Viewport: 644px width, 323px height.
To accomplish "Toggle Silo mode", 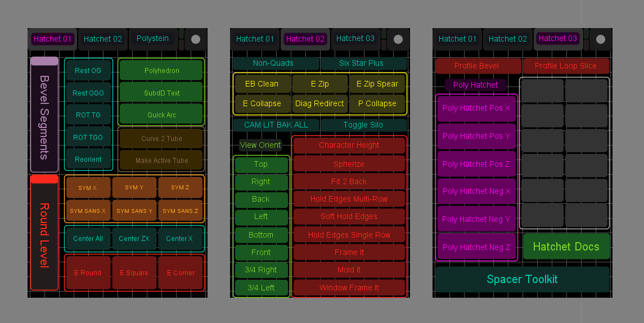I will click(x=363, y=125).
